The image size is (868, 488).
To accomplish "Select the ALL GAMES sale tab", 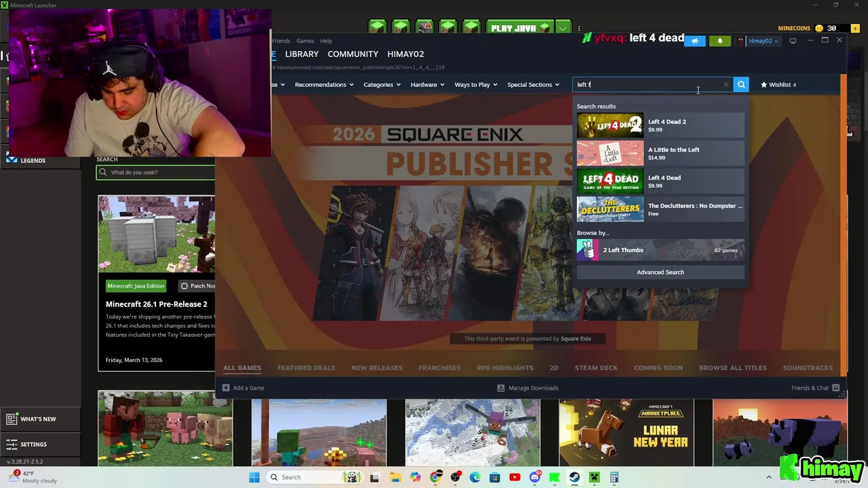I will (242, 368).
